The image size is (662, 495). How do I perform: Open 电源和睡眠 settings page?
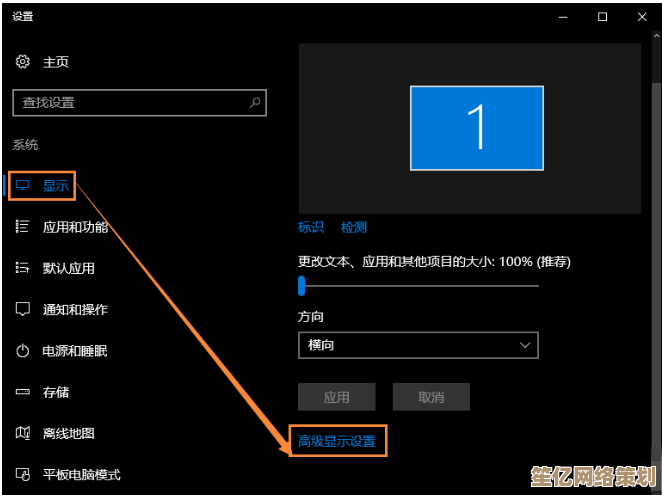click(75, 351)
